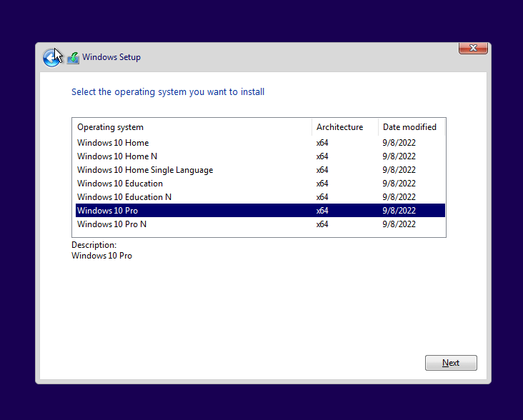Select Windows 10 Home N row
523x420 pixels.
click(x=260, y=156)
